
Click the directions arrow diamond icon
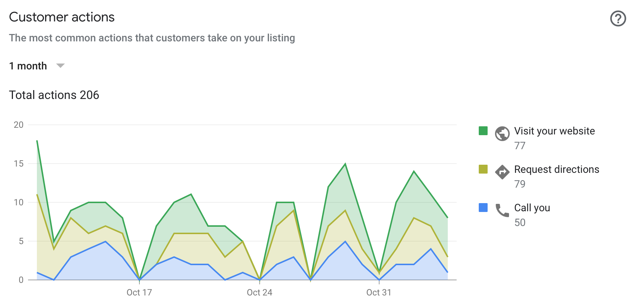click(502, 172)
